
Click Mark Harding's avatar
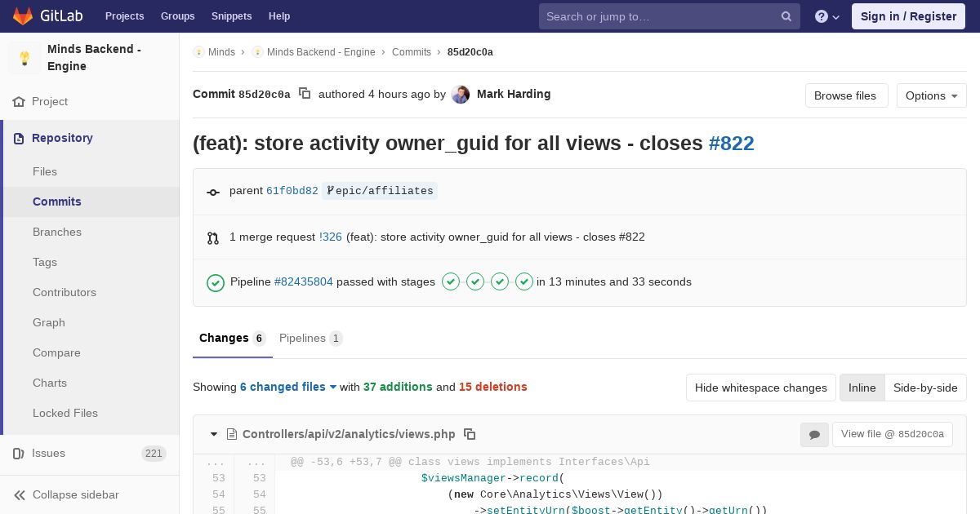pyautogui.click(x=461, y=95)
